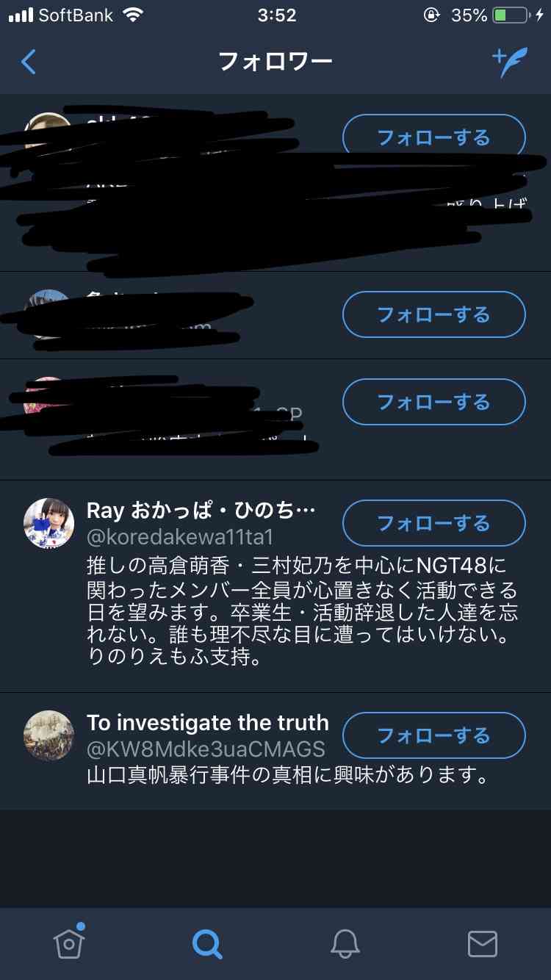Open To investigate the truth avatar
Screen dimensions: 551x980
pyautogui.click(x=49, y=735)
